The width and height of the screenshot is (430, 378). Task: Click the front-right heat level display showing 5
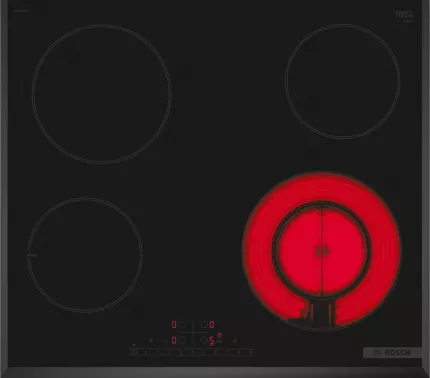coord(212,341)
